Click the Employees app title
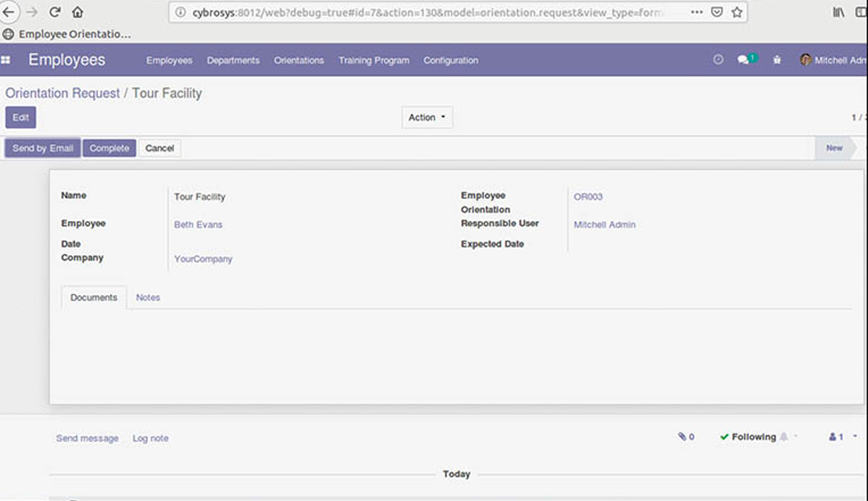 tap(67, 60)
